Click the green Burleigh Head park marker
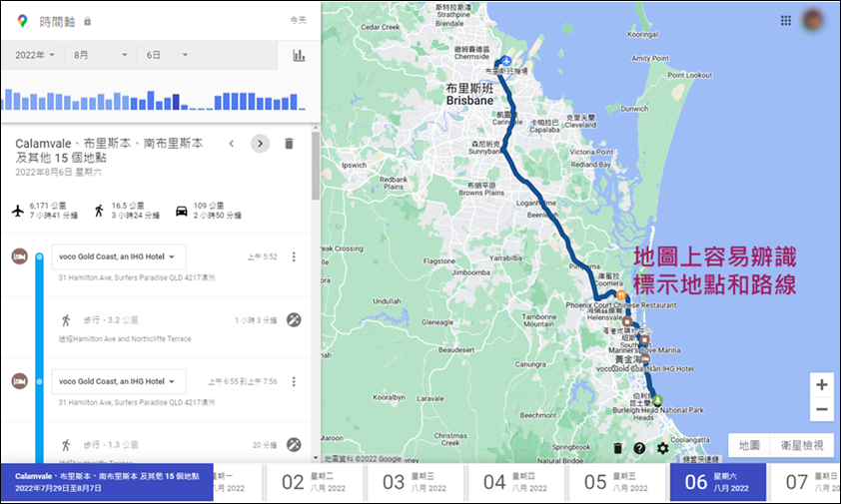The image size is (841, 504). coord(657,400)
